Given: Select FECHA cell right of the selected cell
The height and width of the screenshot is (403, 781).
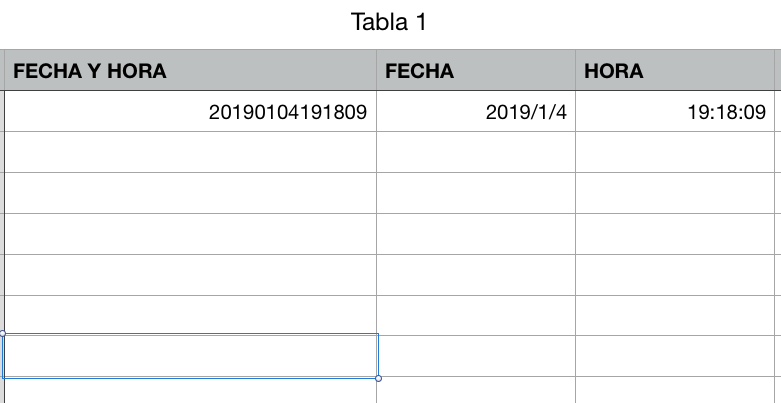Looking at the screenshot, I should click(x=475, y=356).
